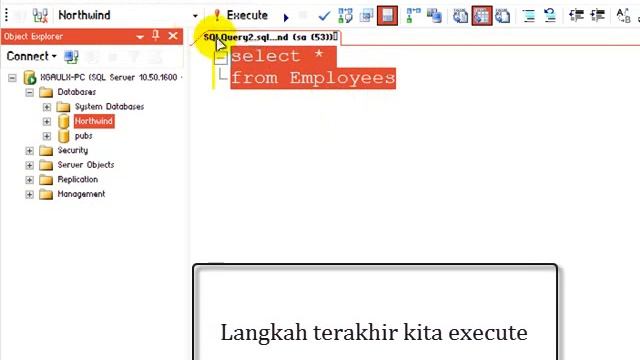Select the Northwind tree item
Screen dimensions: 640x360
pyautogui.click(x=94, y=121)
